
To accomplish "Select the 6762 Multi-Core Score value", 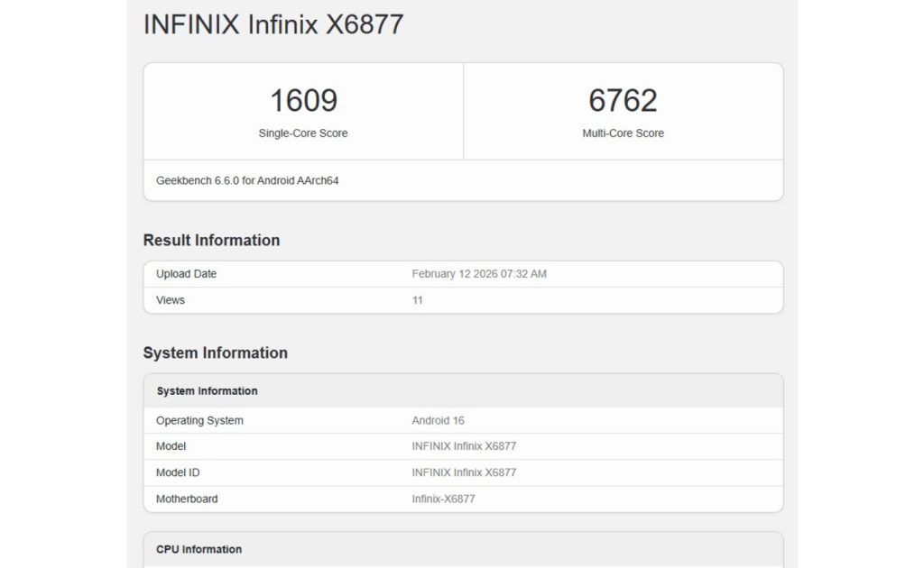I will tap(624, 100).
